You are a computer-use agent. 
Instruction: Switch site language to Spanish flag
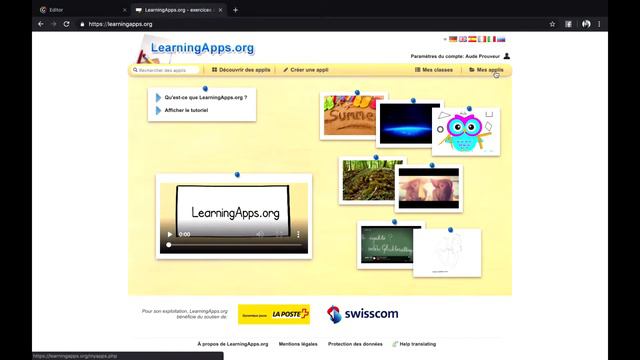click(x=472, y=39)
